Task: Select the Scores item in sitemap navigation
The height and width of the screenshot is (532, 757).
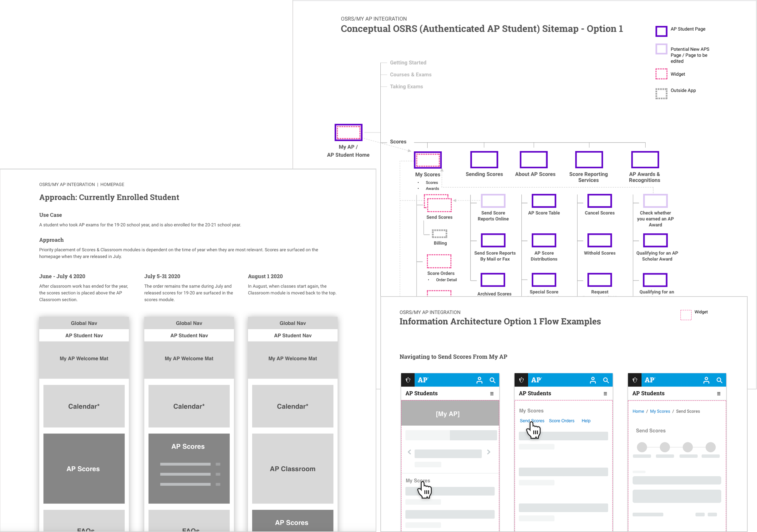Action: click(x=398, y=142)
